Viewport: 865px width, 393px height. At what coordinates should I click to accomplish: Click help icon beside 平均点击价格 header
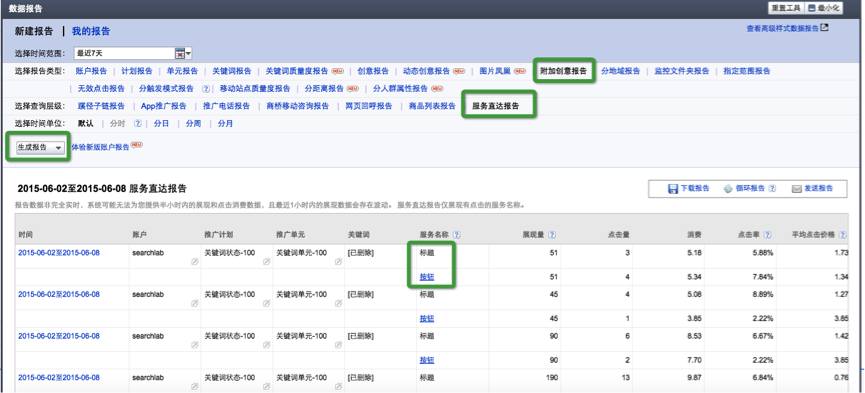pyautogui.click(x=842, y=235)
